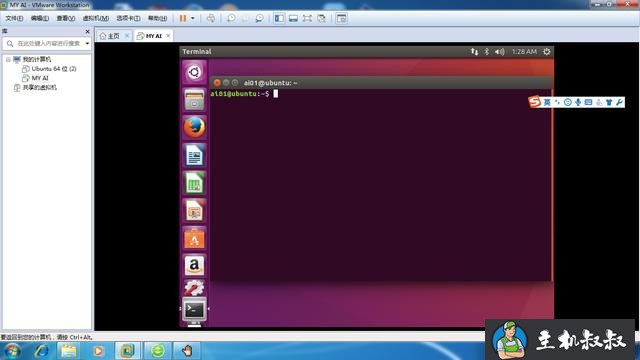Toggle the thumbnail bar view icon
The image size is (640, 360).
(293, 18)
